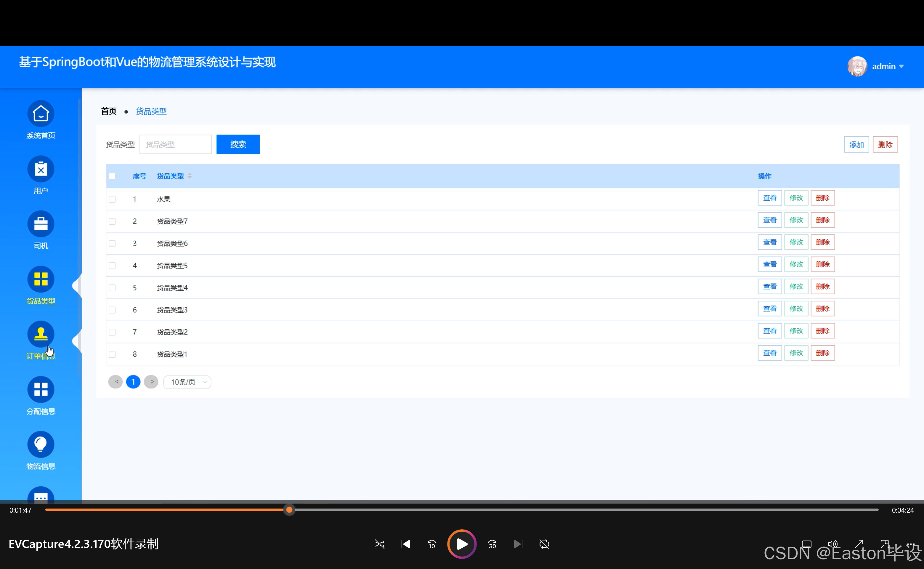The image size is (924, 569).
Task: Click the 0:01:47 elapsed time label
Action: (20, 510)
